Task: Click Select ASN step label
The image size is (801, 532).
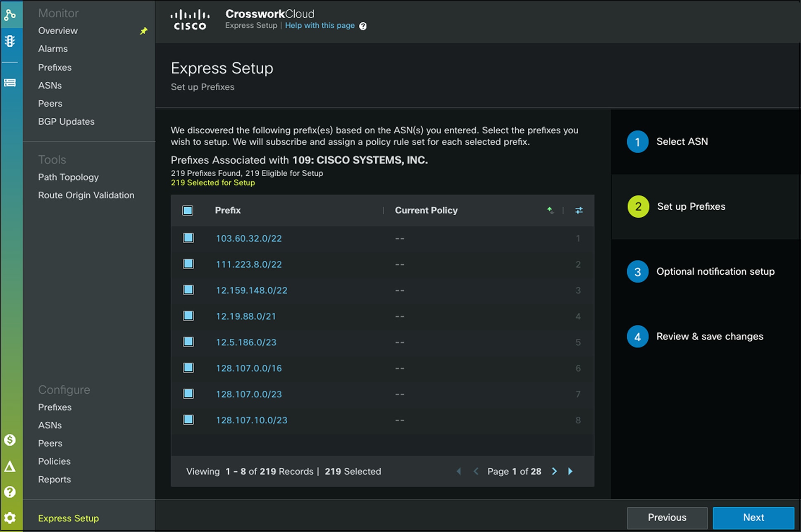Action: coord(682,141)
